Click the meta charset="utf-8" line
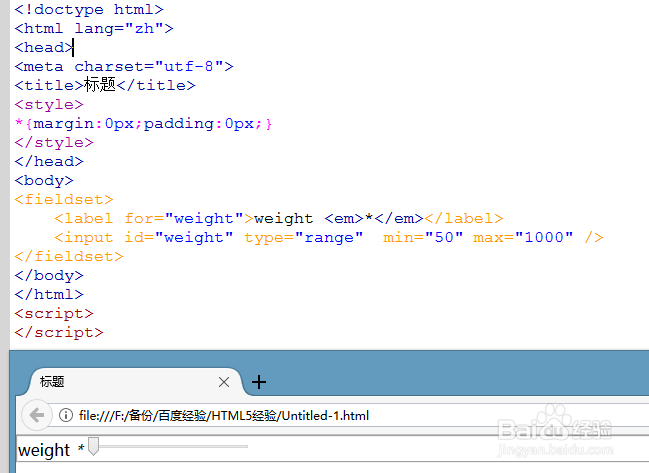The width and height of the screenshot is (649, 473). (124, 66)
